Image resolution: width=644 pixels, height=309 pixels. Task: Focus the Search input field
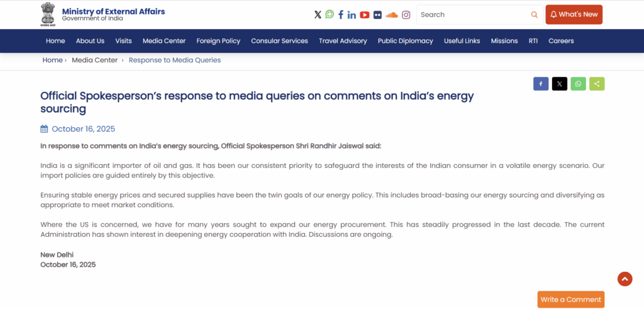[x=472, y=14]
